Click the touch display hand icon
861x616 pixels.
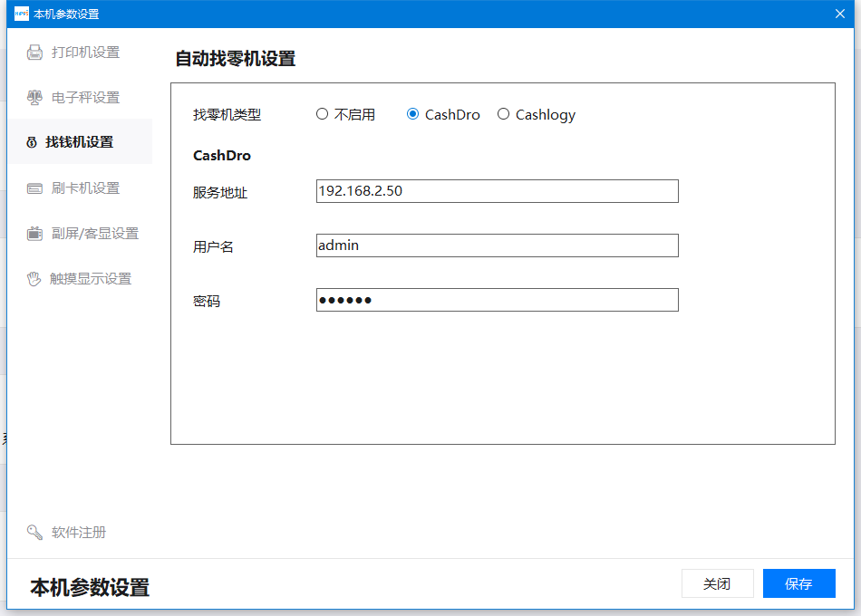tap(34, 279)
